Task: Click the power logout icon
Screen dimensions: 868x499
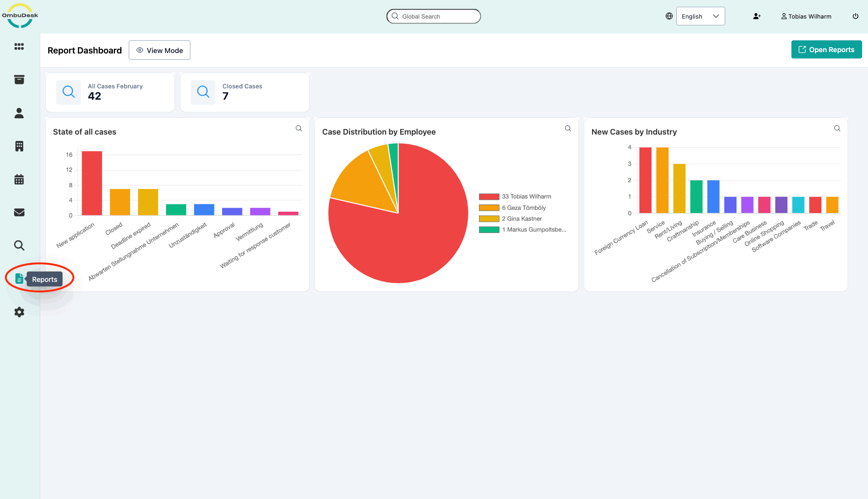Action: click(855, 16)
